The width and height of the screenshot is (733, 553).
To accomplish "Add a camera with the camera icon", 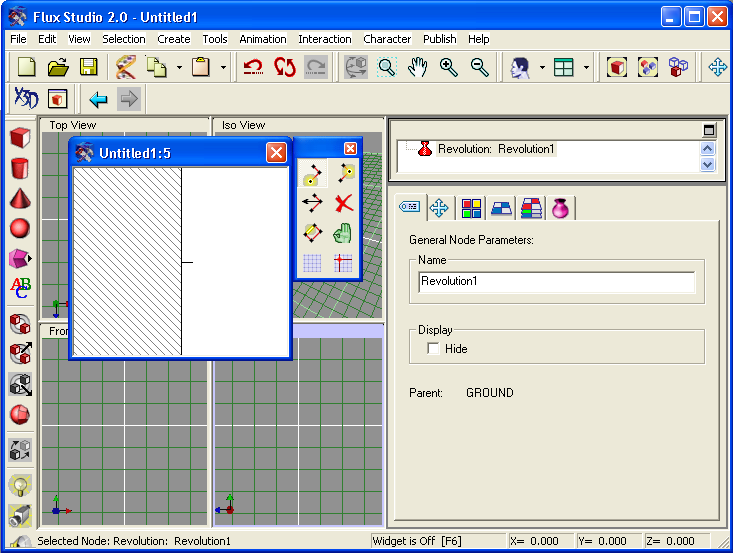I will coord(20,516).
